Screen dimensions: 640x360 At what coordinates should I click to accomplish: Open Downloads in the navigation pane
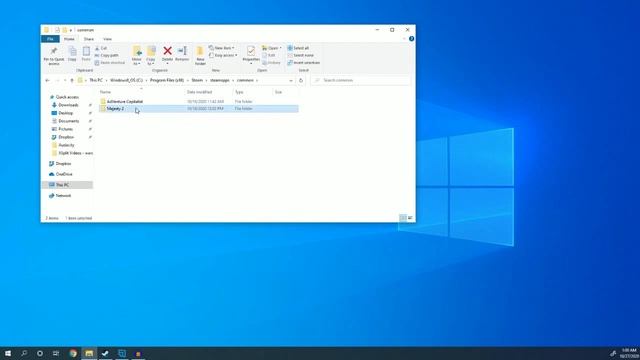[68, 105]
